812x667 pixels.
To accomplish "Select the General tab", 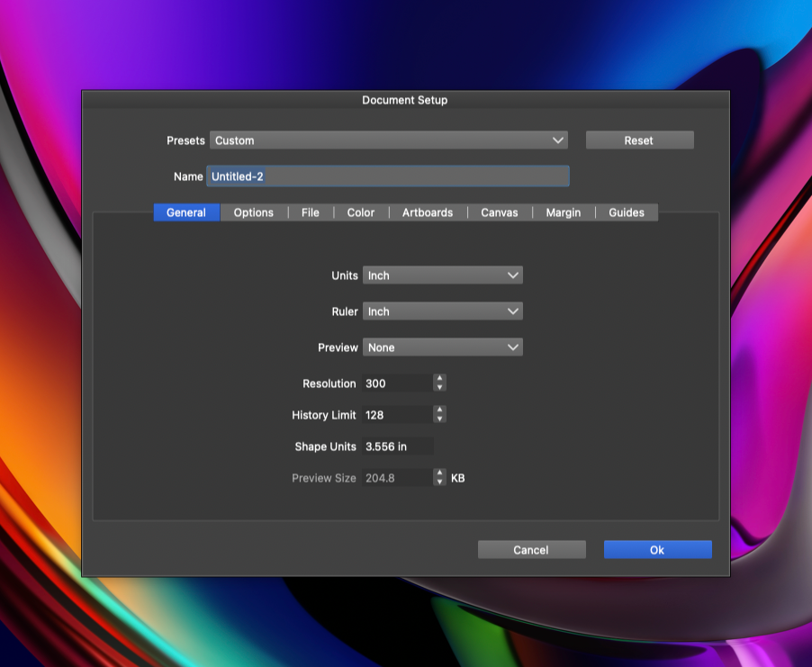I will [x=186, y=212].
